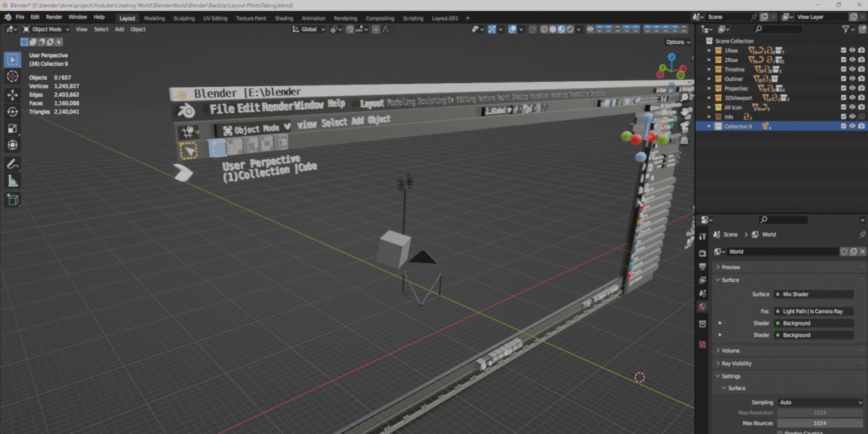868x434 pixels.
Task: Open the Render menu
Action: click(x=54, y=16)
